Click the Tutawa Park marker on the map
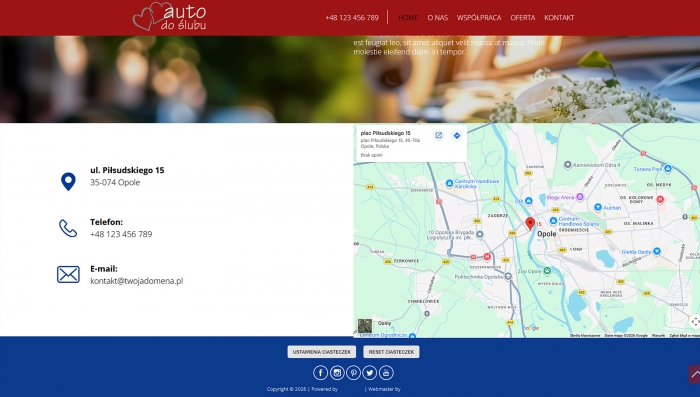The height and width of the screenshot is (397, 700). [x=668, y=169]
